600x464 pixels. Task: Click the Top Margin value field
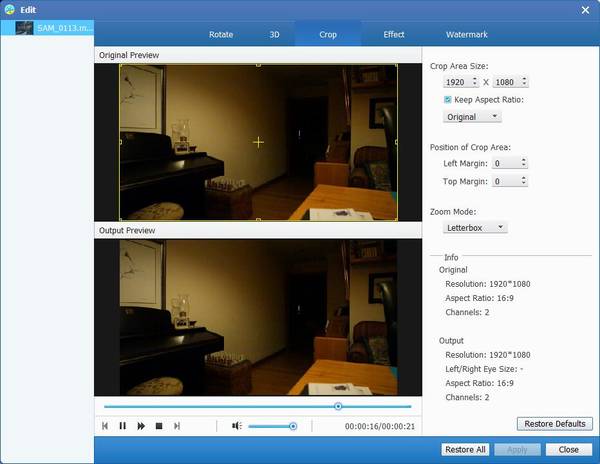tap(503, 181)
